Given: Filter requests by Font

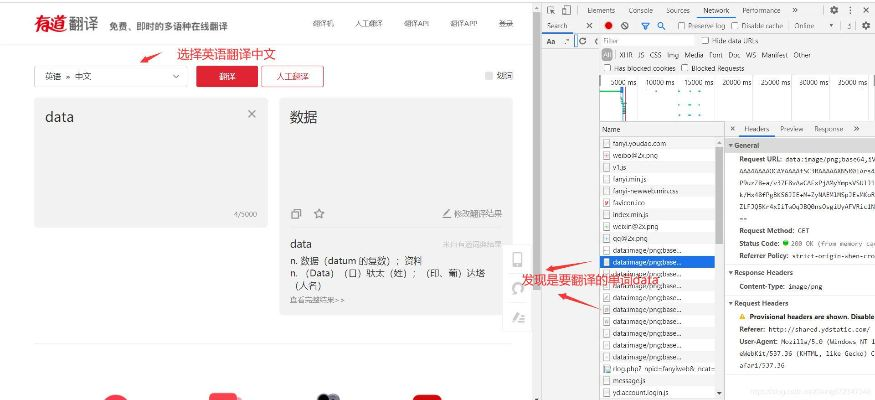Looking at the screenshot, I should point(715,55).
